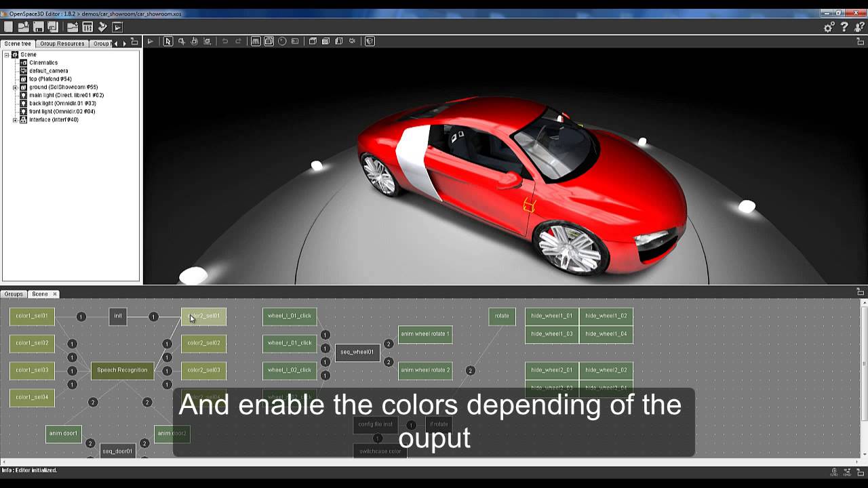The image size is (868, 488).
Task: Click the anim wheel rotate 1 node
Action: 425,334
